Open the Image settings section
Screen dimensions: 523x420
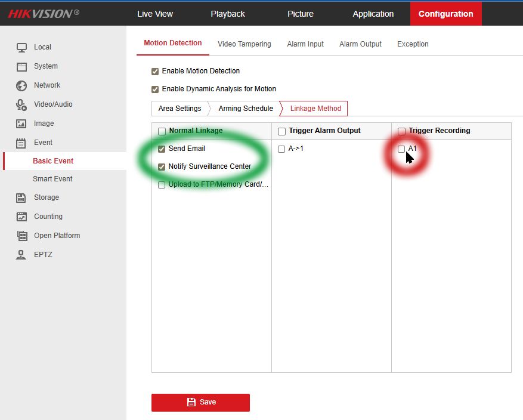44,123
